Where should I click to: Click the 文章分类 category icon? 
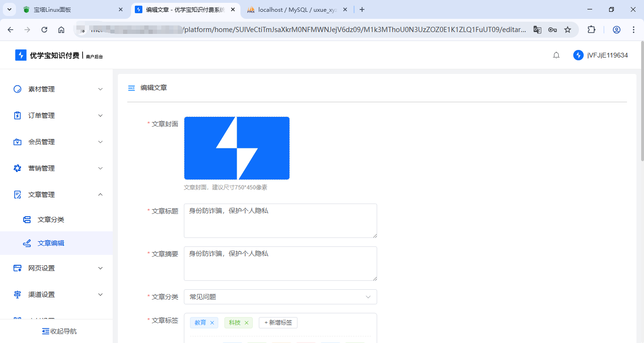click(x=27, y=219)
